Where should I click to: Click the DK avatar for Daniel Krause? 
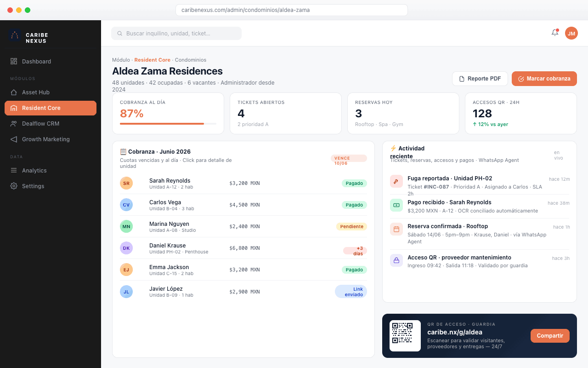(x=126, y=248)
